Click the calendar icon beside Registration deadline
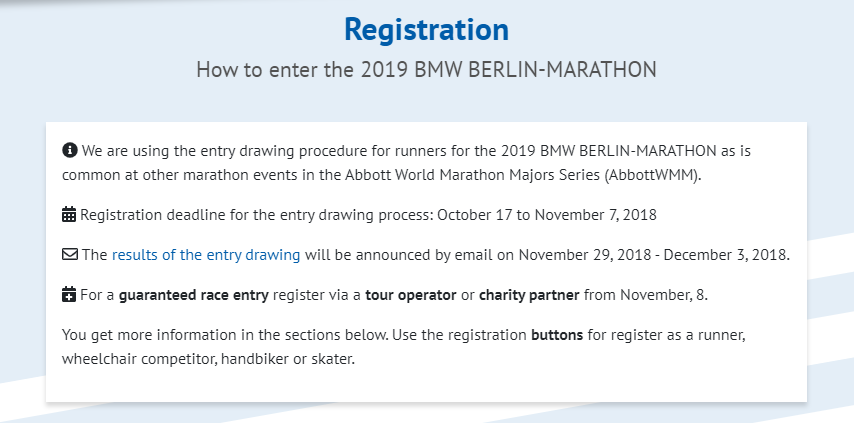This screenshot has height=423, width=854. 69,213
